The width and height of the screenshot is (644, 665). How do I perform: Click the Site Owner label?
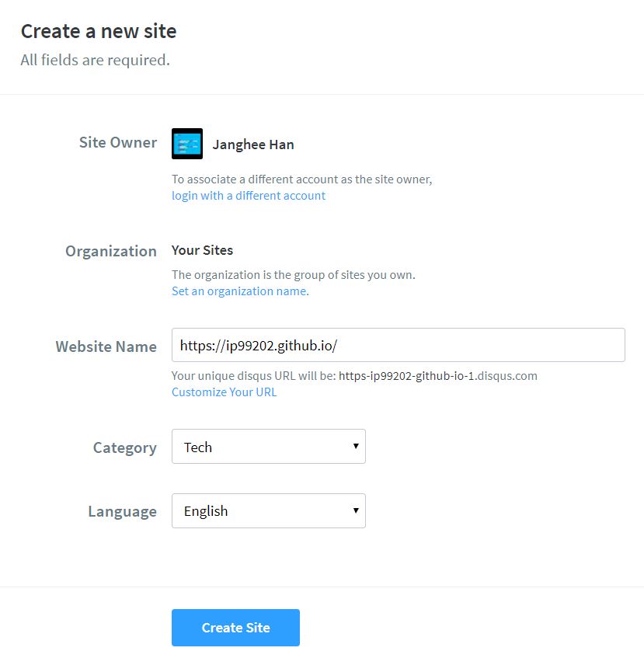click(117, 143)
